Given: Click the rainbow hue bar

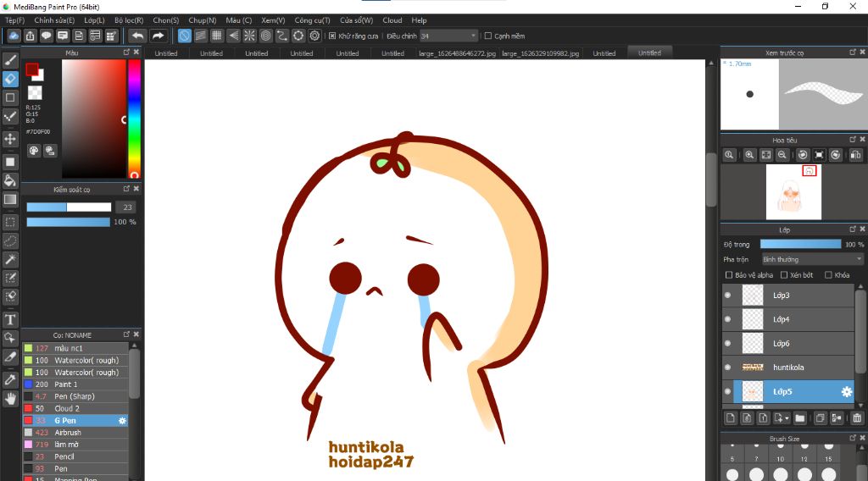Looking at the screenshot, I should [x=134, y=119].
